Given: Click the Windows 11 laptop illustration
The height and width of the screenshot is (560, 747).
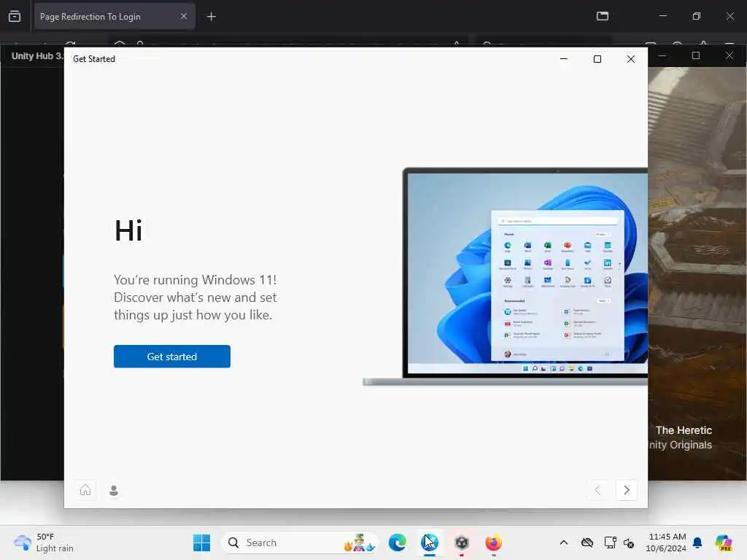Looking at the screenshot, I should pos(505,276).
